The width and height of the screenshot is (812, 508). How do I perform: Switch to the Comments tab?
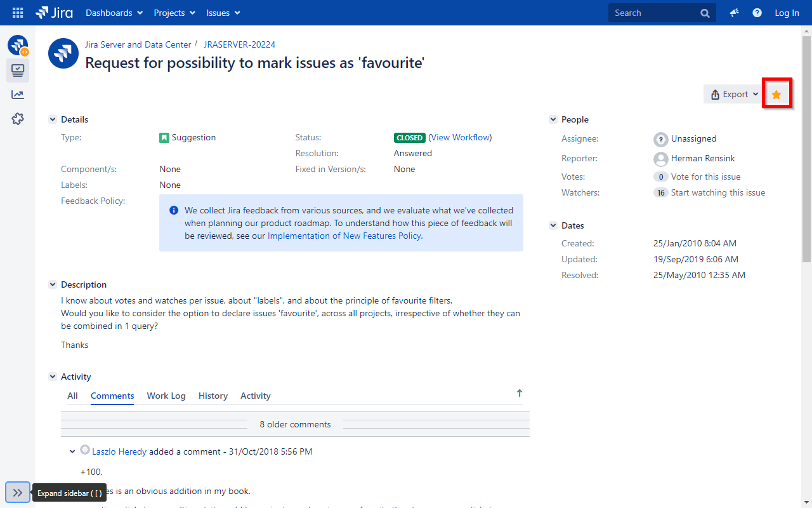coord(112,396)
